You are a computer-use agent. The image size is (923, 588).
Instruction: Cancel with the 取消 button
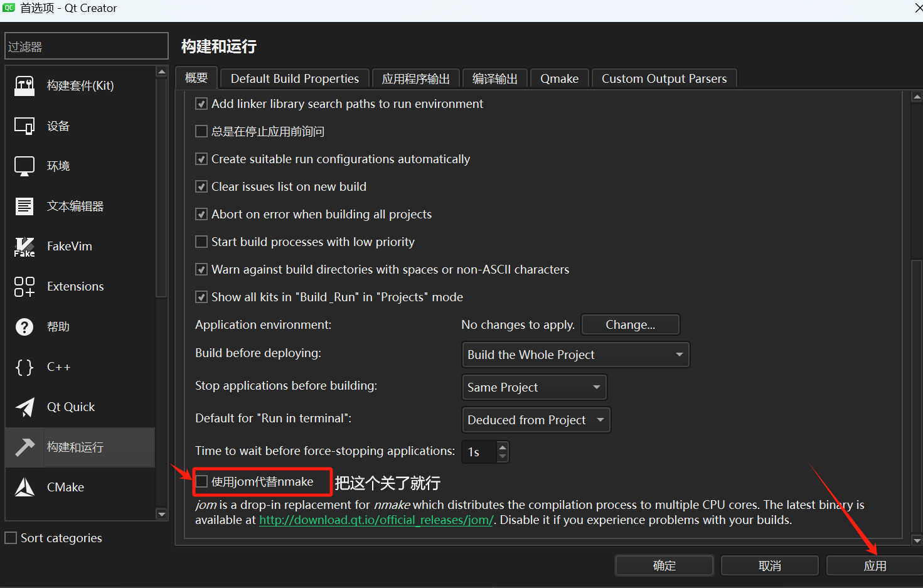pyautogui.click(x=770, y=565)
